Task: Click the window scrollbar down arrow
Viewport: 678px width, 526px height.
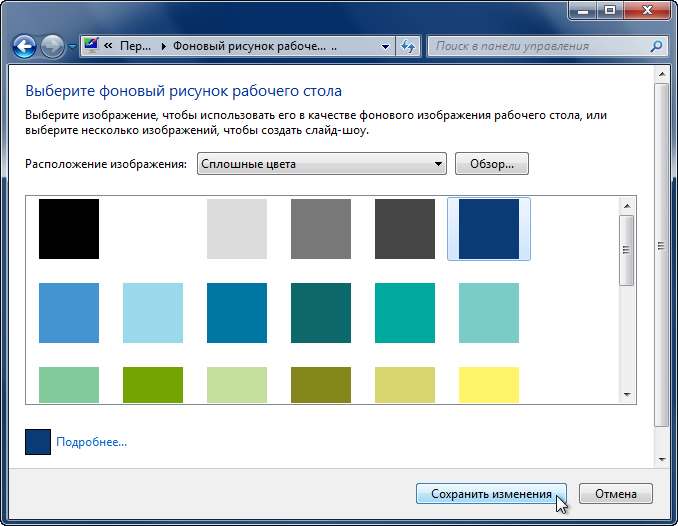Action: [662, 459]
